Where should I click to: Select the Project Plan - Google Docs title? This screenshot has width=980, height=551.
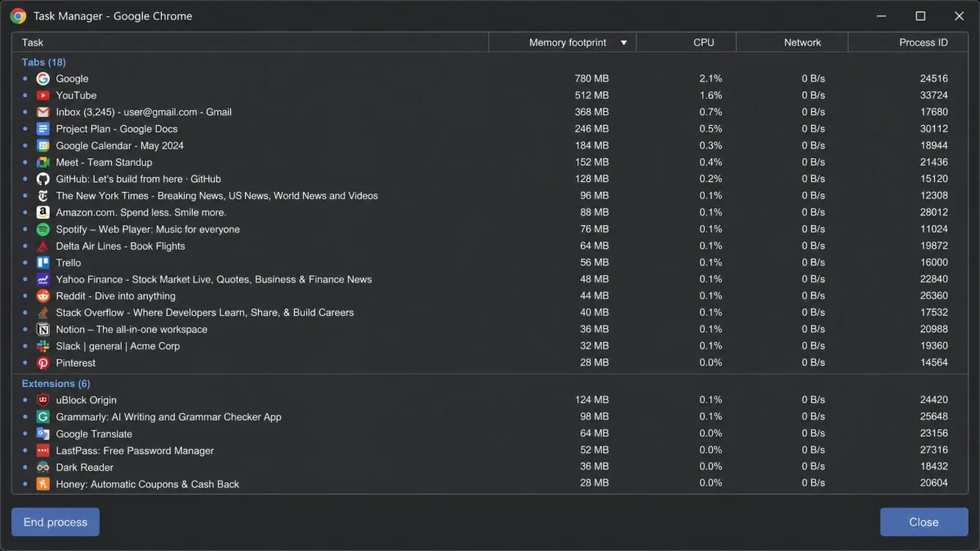(117, 129)
